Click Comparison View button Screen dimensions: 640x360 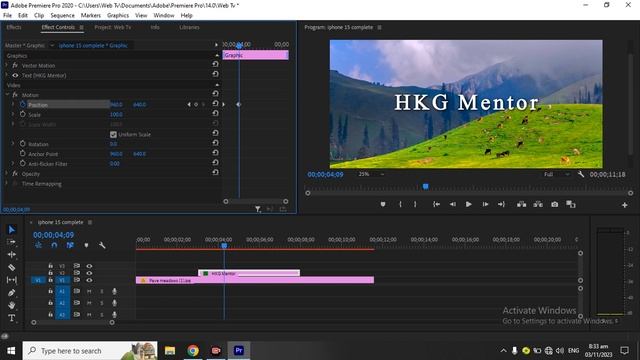[571, 204]
